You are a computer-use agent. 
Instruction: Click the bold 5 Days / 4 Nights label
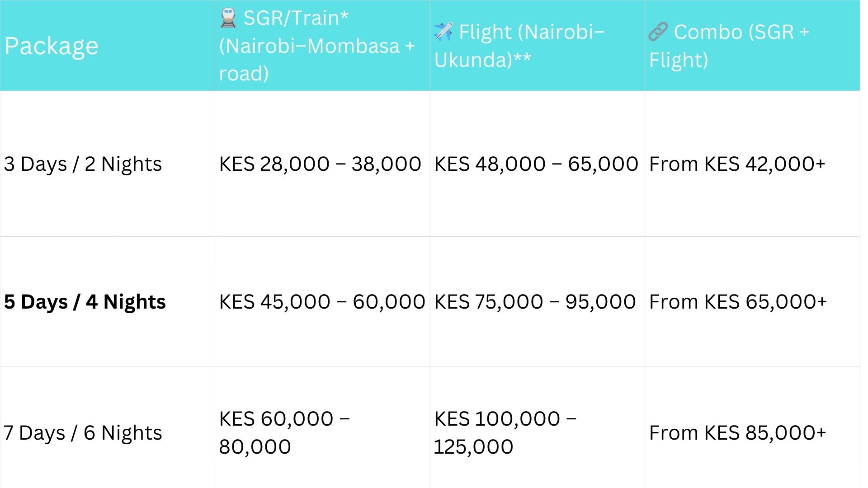(85, 301)
